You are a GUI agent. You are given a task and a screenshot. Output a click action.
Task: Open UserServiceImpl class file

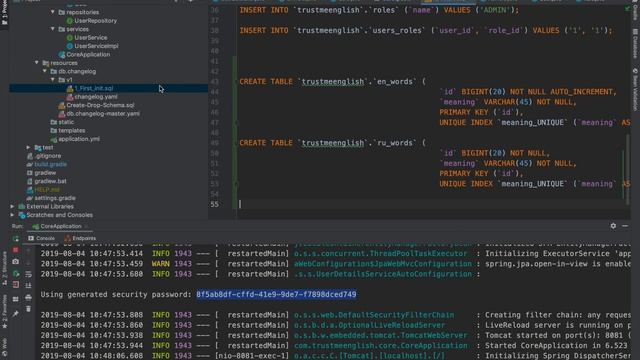(x=92, y=46)
